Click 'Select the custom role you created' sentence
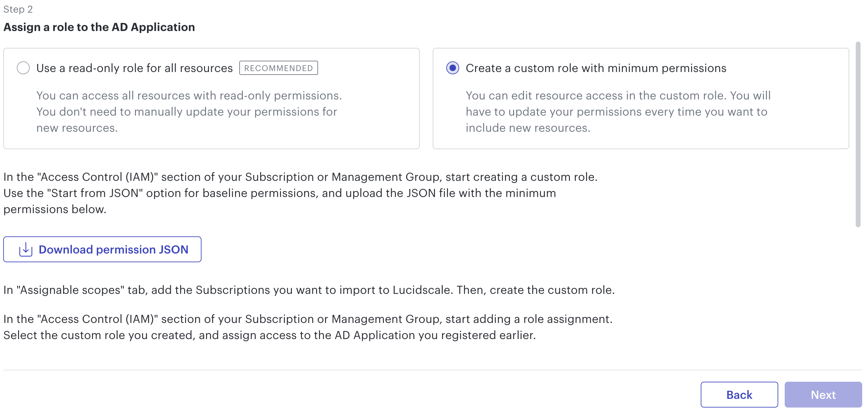868x414 pixels. click(270, 335)
